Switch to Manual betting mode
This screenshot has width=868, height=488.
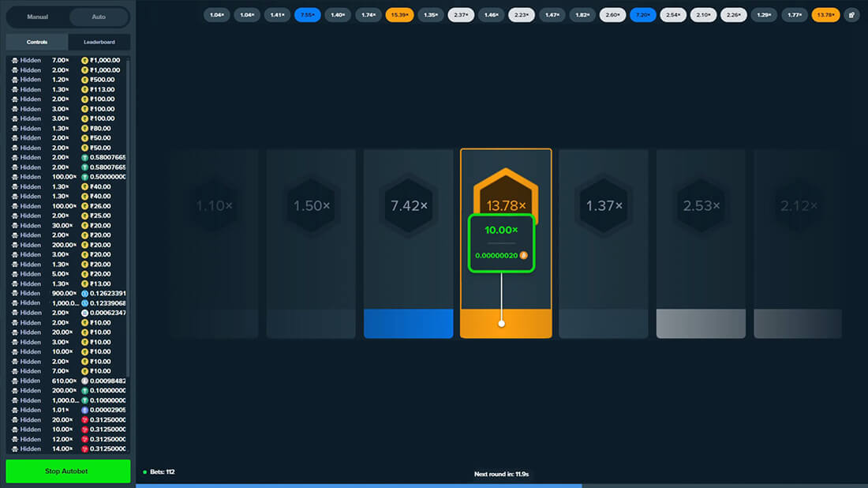(x=37, y=17)
